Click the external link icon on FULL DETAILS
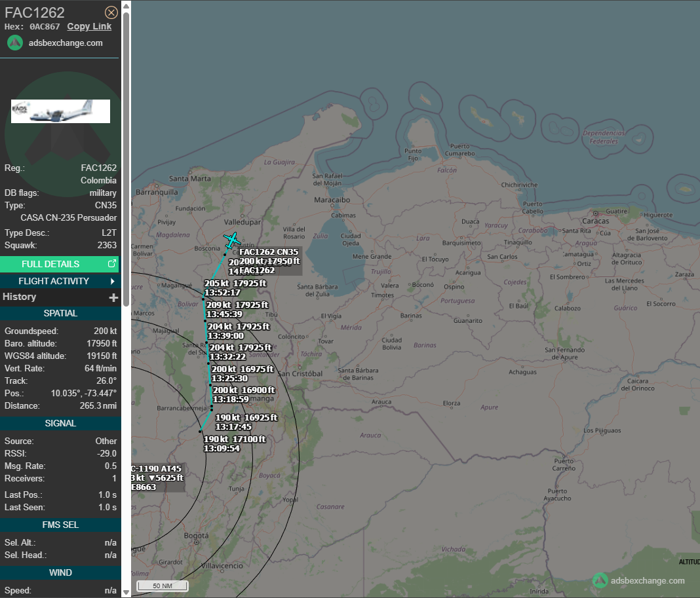The image size is (700, 598). pyautogui.click(x=112, y=264)
